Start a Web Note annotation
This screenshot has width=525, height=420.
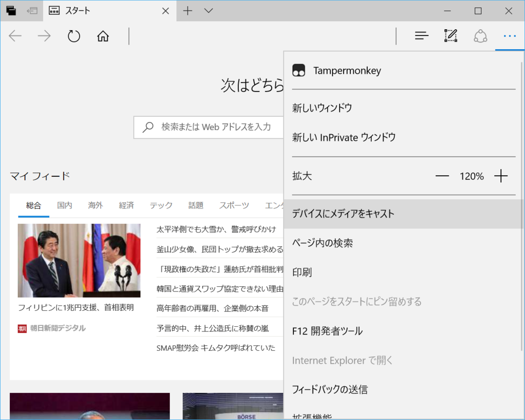point(451,35)
